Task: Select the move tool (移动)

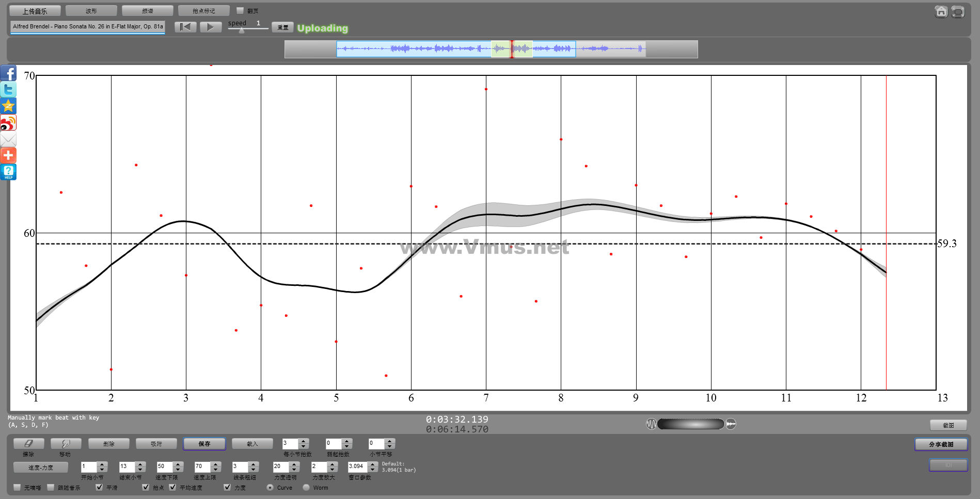Action: coord(66,443)
